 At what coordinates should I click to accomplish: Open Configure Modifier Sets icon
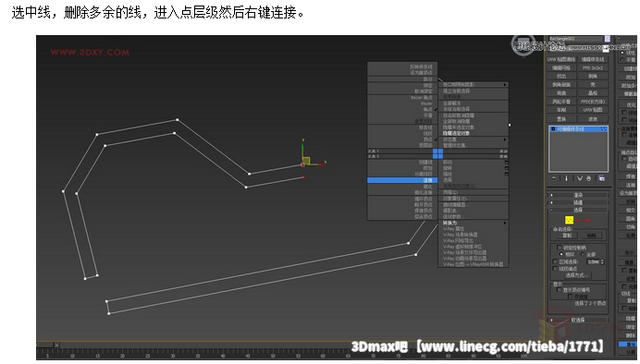(602, 178)
